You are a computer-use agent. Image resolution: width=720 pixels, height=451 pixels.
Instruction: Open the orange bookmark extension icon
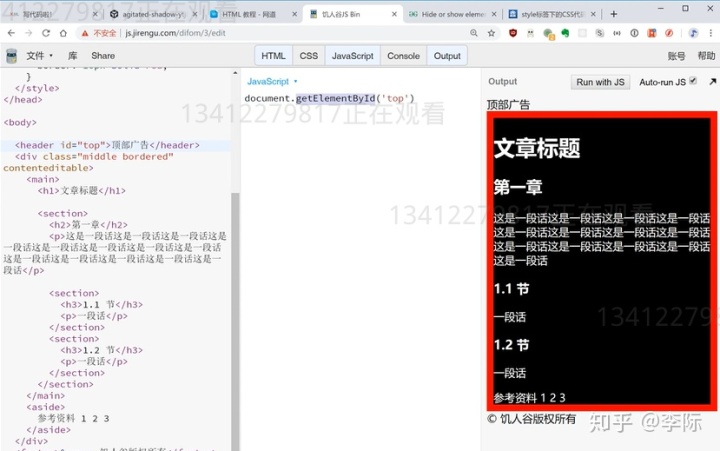652,33
